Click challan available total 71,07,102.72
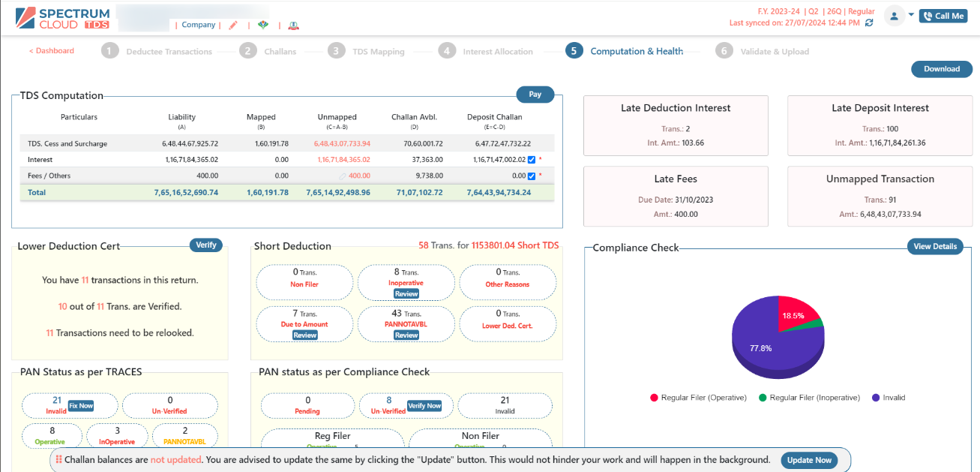The width and height of the screenshot is (980, 472). [419, 193]
